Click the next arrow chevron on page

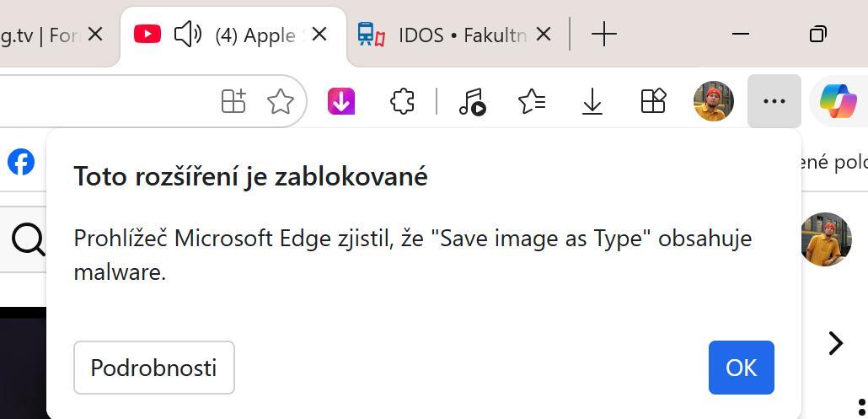[x=835, y=343]
